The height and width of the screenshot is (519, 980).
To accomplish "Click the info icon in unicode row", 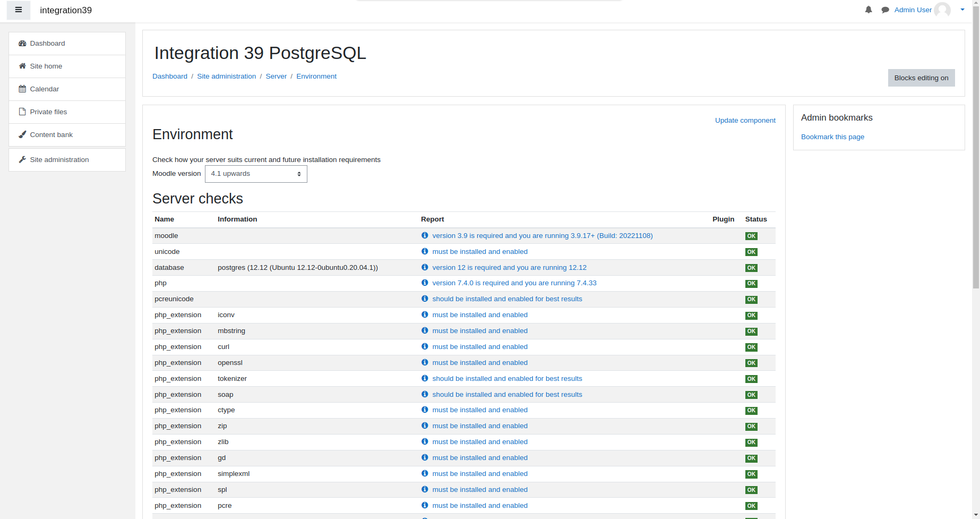I will pos(425,251).
